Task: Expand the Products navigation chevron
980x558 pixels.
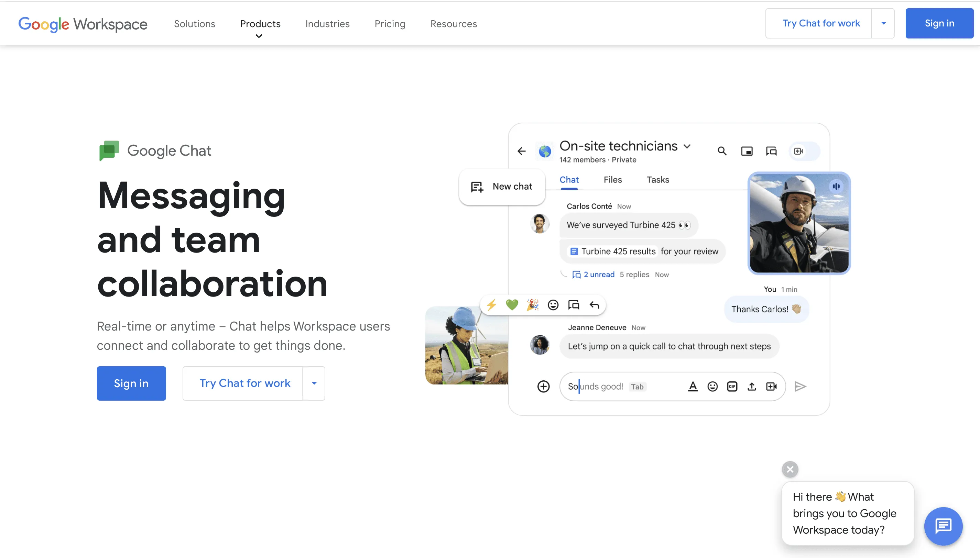Action: click(259, 36)
